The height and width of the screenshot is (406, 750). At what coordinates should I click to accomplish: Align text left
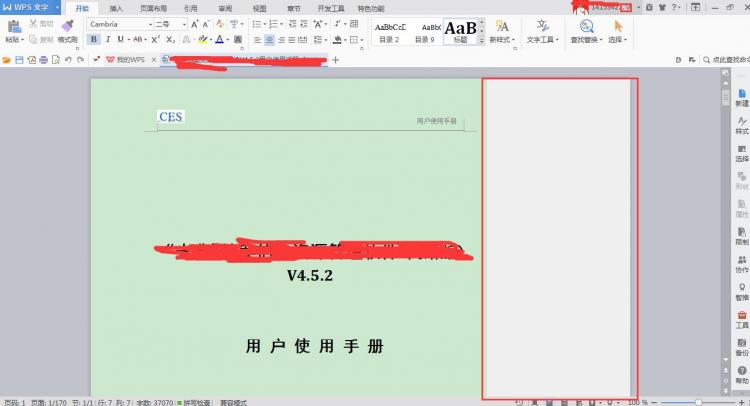[x=257, y=40]
